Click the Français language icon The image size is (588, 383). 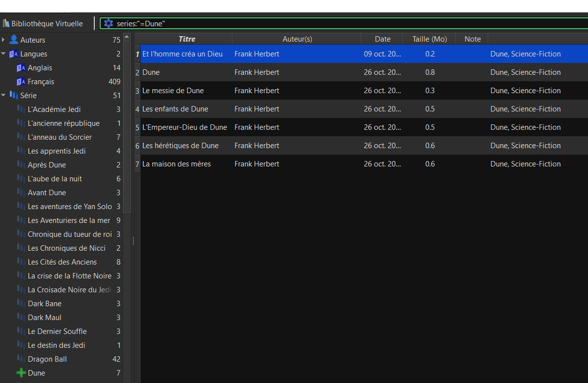21,82
